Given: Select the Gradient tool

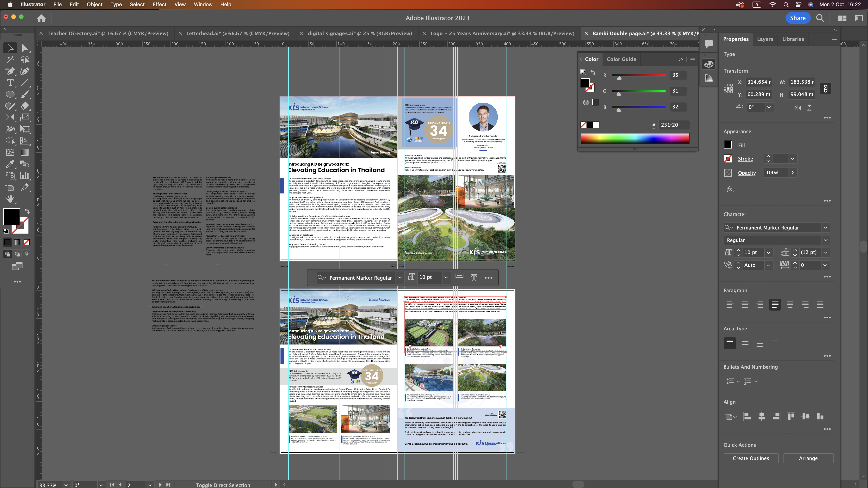Looking at the screenshot, I should pos(25,153).
